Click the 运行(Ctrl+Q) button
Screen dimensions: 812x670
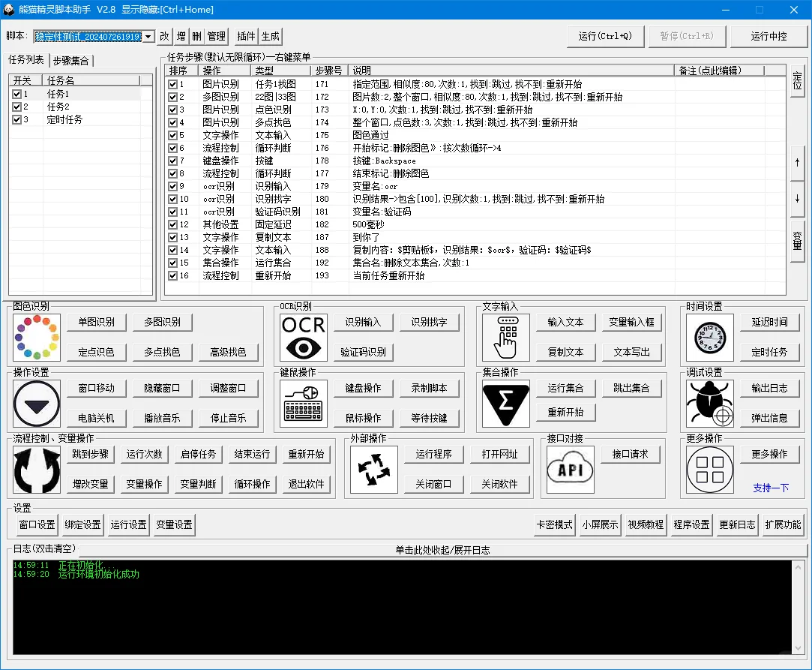(605, 35)
